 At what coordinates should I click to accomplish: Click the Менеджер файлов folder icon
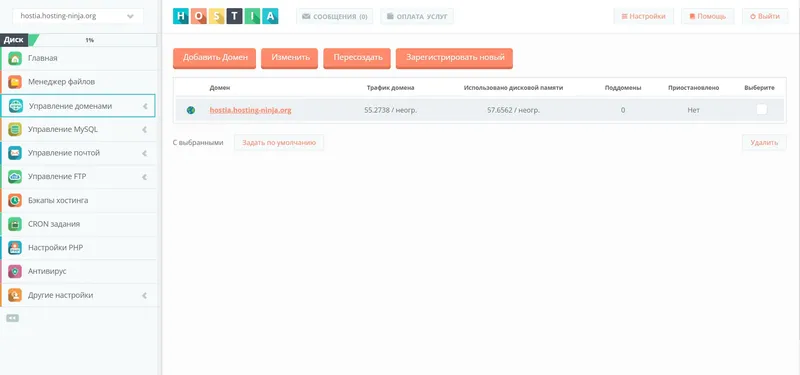coord(15,82)
